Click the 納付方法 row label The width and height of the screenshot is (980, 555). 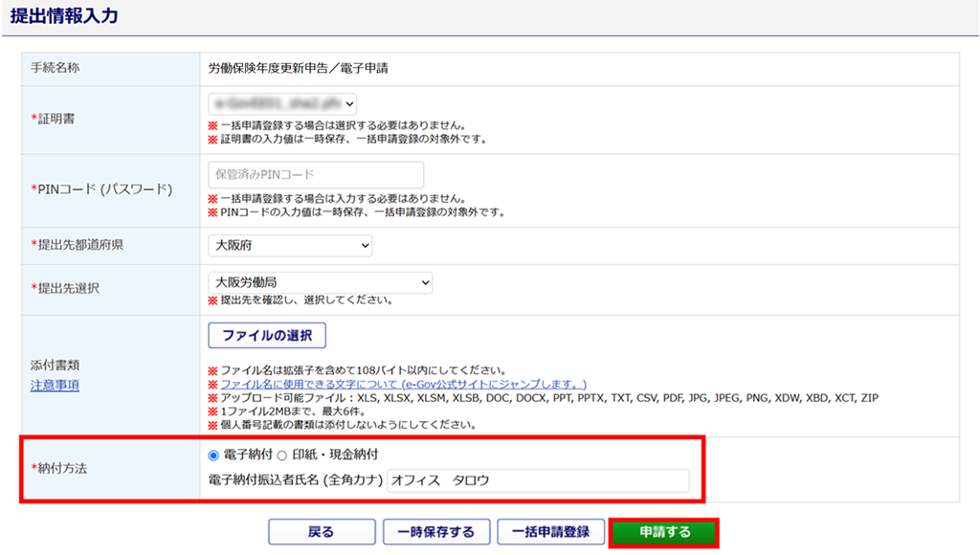59,468
